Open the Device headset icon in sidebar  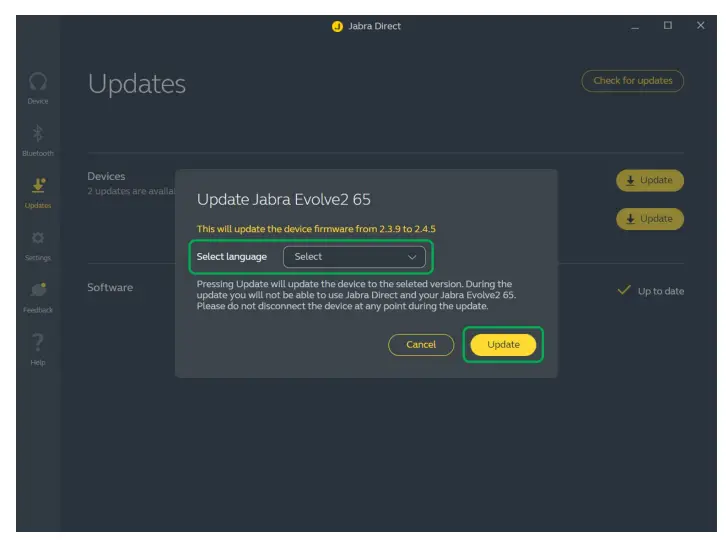point(38,82)
